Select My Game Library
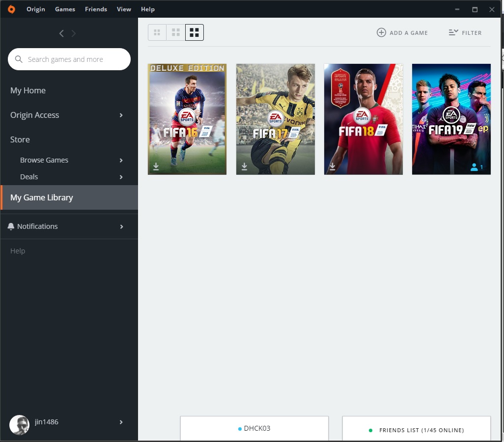The width and height of the screenshot is (504, 442). click(69, 197)
